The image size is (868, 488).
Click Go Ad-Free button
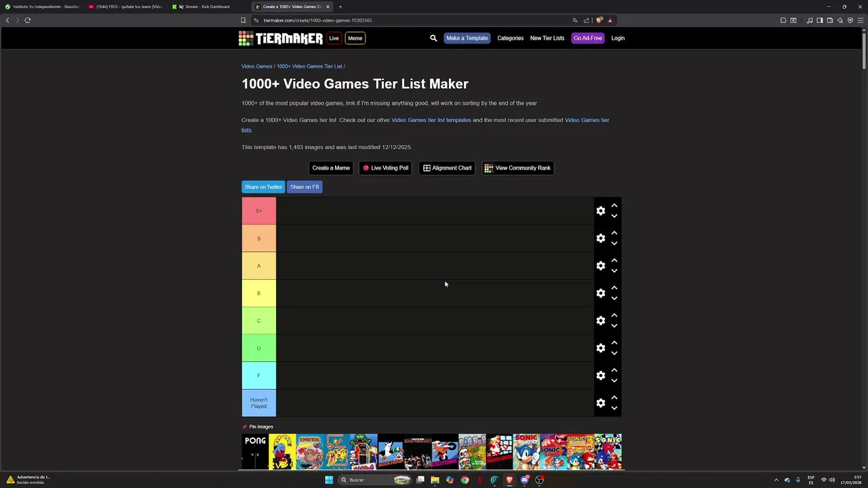[588, 38]
